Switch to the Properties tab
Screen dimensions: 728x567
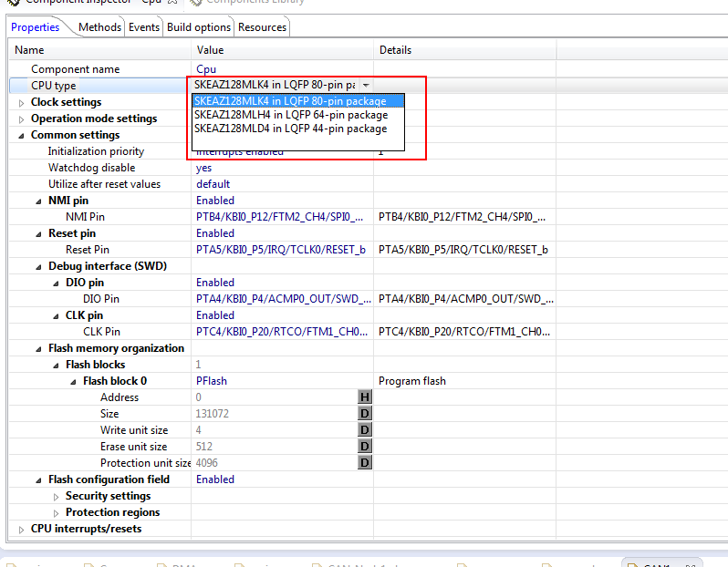click(x=36, y=27)
